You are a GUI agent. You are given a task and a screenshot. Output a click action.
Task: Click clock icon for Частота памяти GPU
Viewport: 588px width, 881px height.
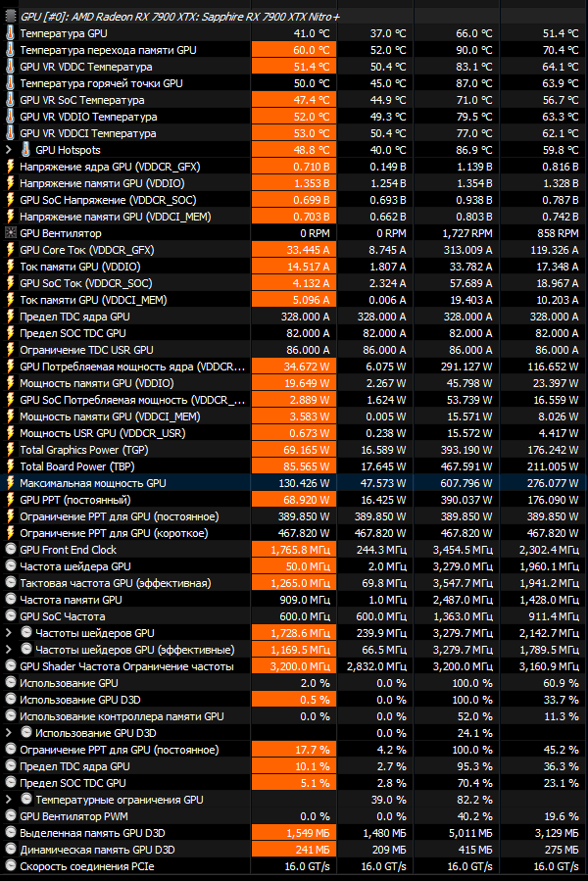[x=10, y=600]
